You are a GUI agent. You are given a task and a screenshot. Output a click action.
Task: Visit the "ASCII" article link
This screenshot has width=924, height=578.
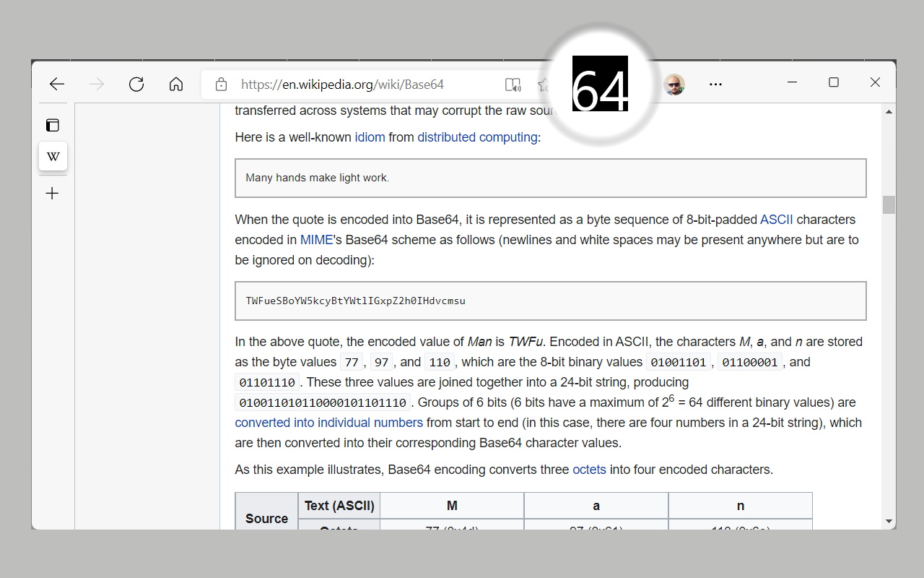[776, 220]
